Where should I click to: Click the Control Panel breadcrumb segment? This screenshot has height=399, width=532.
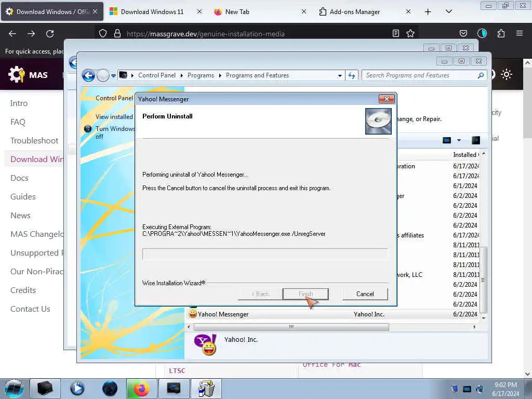(157, 75)
